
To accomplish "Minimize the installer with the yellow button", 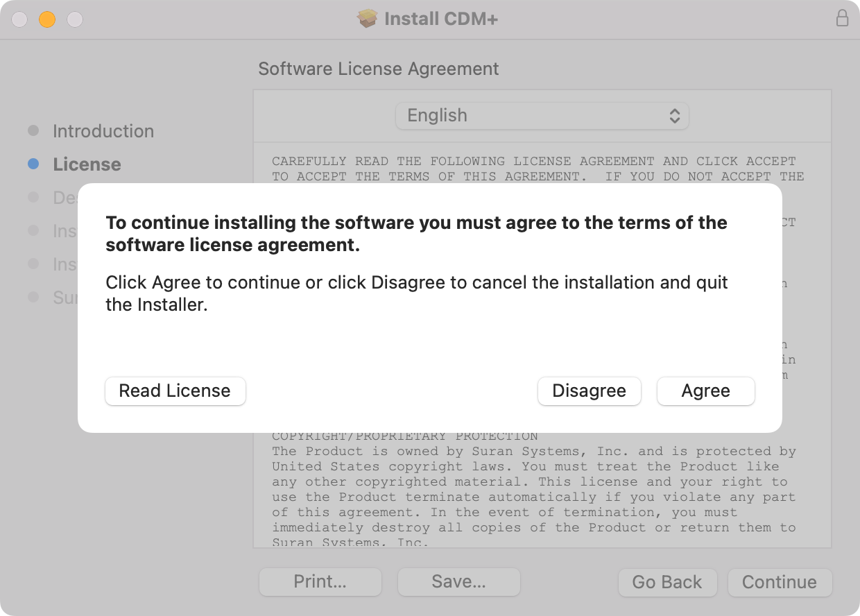I will [x=46, y=19].
